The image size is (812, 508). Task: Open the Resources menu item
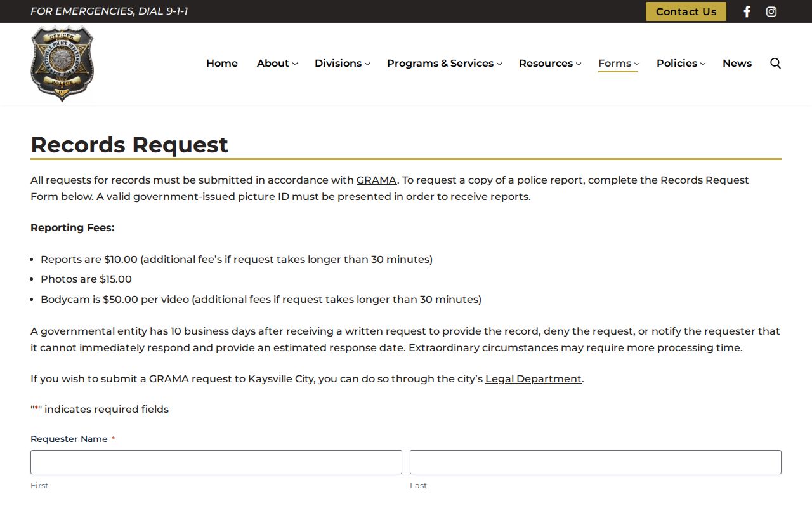pos(546,63)
